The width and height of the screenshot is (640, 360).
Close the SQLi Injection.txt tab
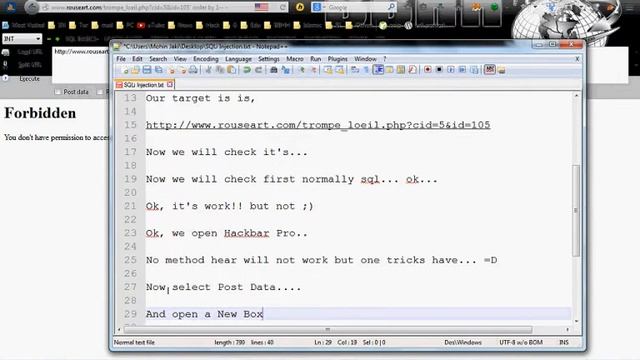pyautogui.click(x=170, y=84)
